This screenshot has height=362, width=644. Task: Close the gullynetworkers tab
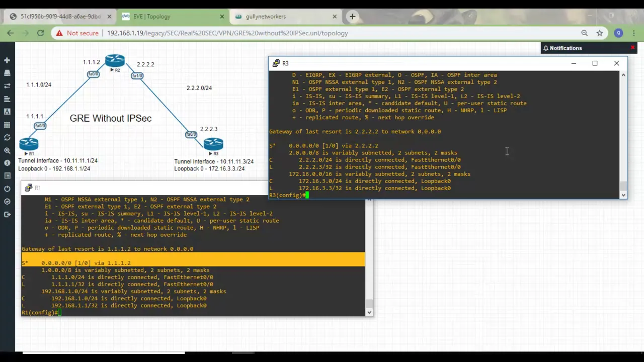coord(335,17)
